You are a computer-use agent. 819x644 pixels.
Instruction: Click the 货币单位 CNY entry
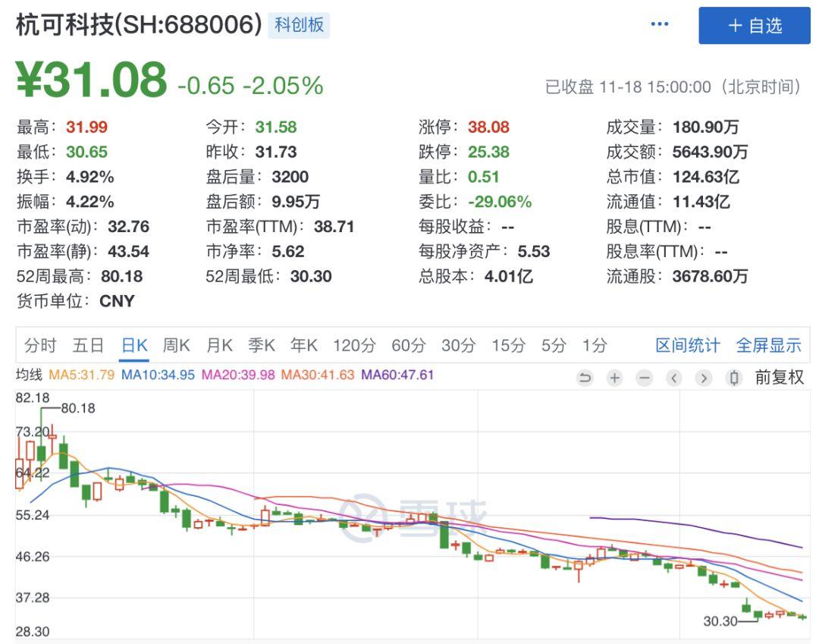(75, 301)
